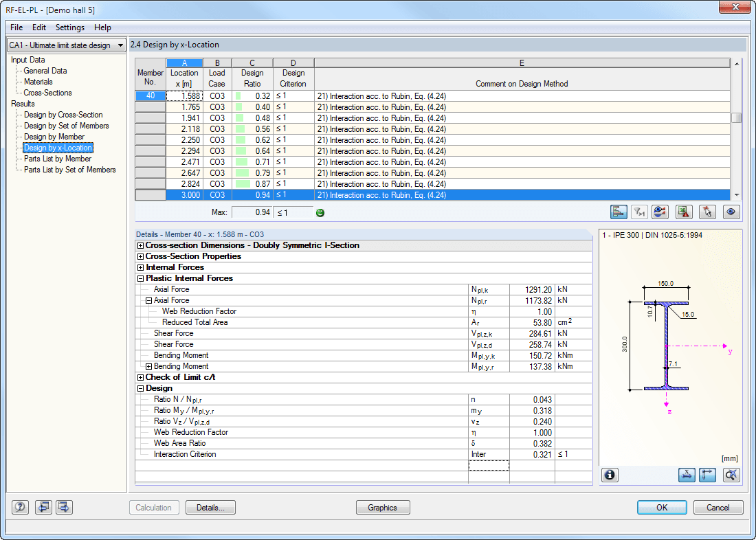Toggle the cross-section dimensions display icon

point(687,475)
